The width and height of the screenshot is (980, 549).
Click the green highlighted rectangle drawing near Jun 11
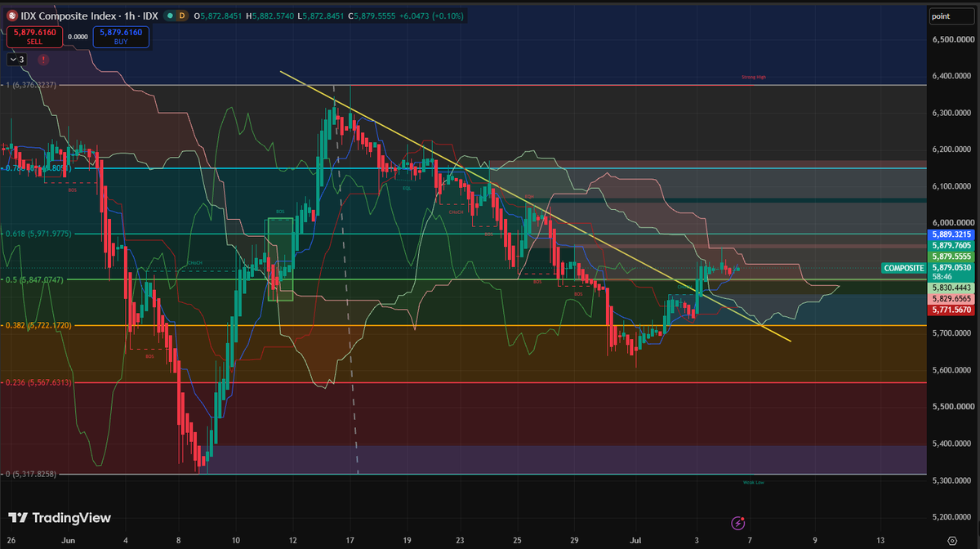point(280,259)
